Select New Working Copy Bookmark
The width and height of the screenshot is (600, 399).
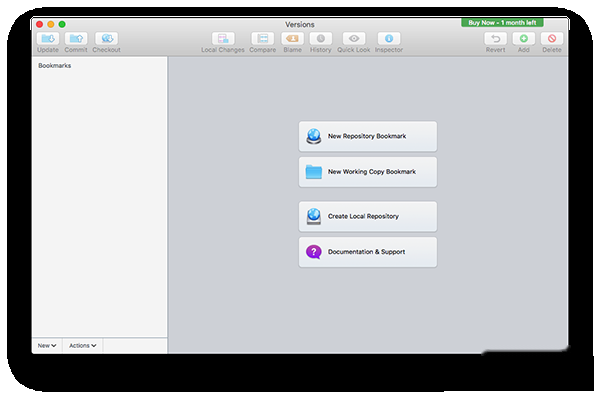click(x=368, y=172)
